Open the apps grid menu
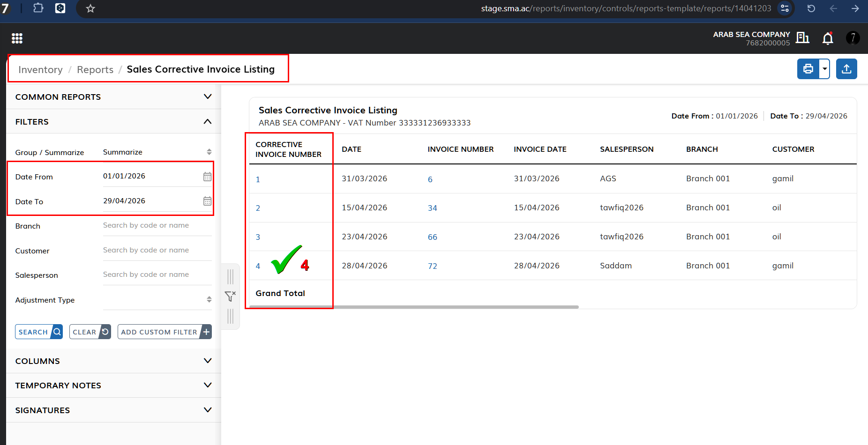 (x=17, y=38)
